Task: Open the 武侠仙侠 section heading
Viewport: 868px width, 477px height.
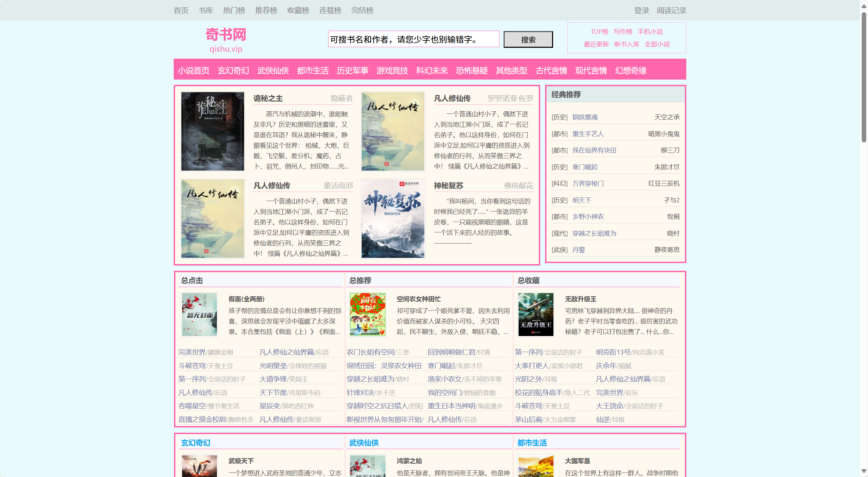Action: [364, 443]
